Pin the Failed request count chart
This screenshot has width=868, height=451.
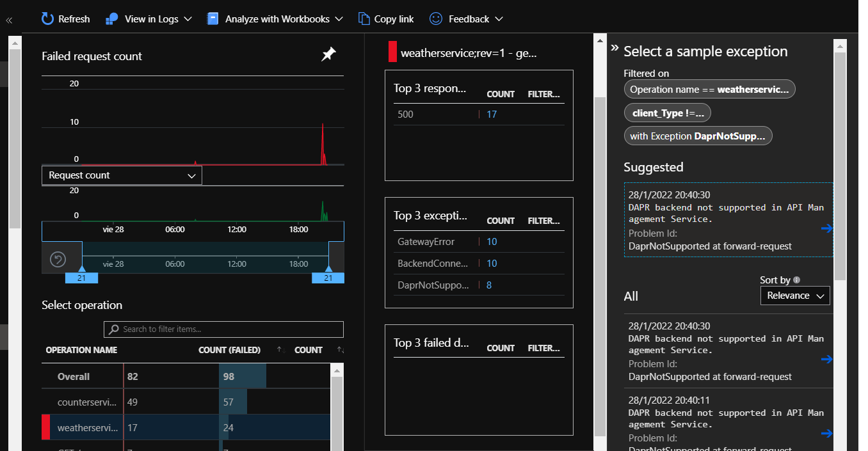pos(328,55)
